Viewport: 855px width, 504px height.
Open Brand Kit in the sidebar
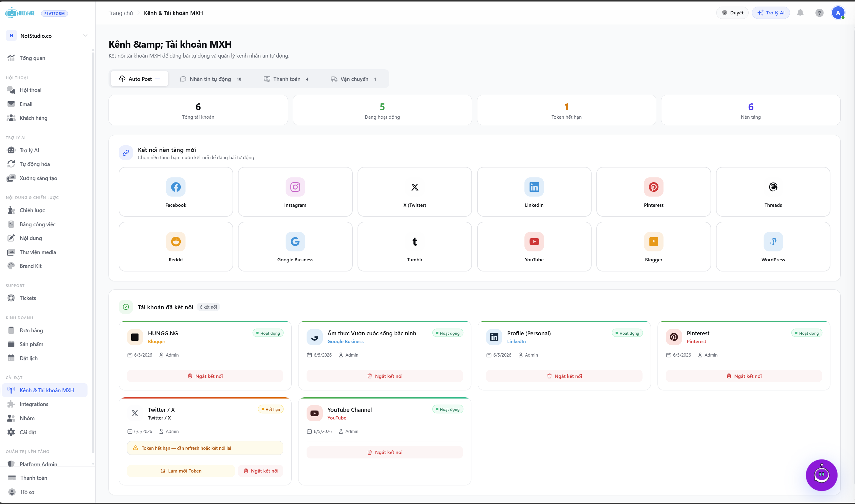pyautogui.click(x=45, y=266)
